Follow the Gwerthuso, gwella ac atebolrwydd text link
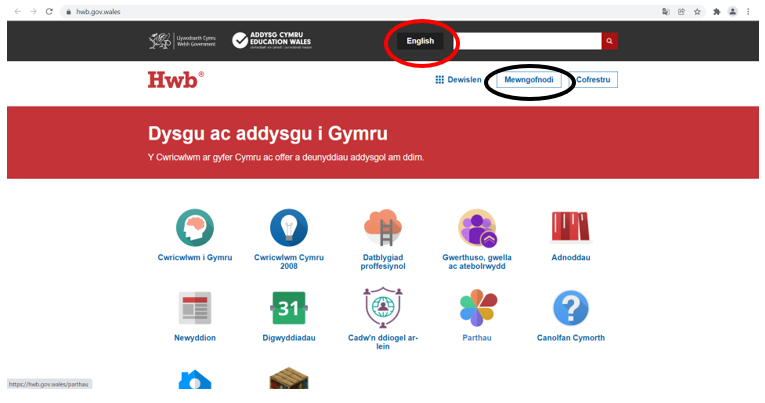This screenshot has width=765, height=403. [477, 262]
